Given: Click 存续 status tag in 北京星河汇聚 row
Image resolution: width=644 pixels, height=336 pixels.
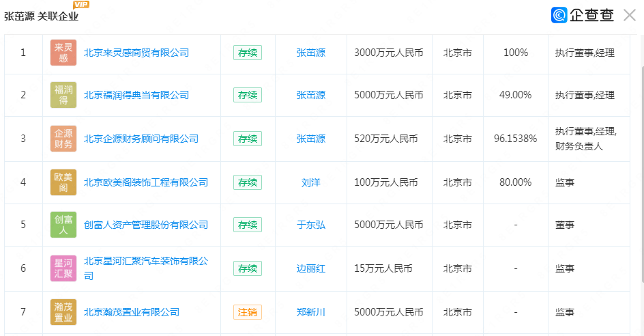Looking at the screenshot, I should (x=248, y=268).
